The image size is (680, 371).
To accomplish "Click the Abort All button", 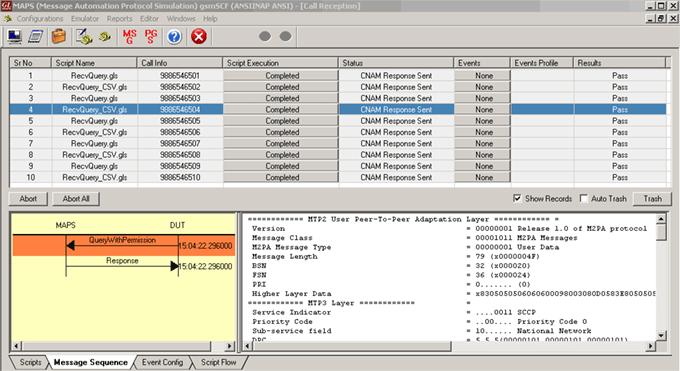I will pyautogui.click(x=76, y=199).
